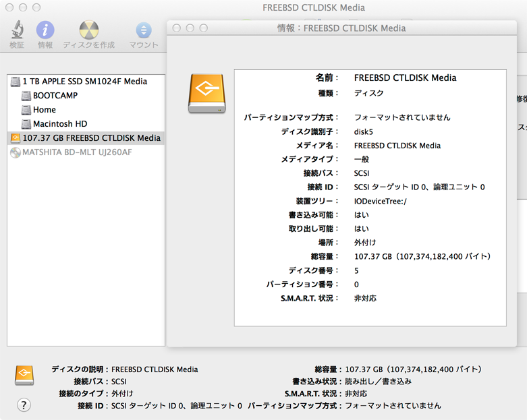Click the ディスクを作成 burn disc icon

pos(88,30)
